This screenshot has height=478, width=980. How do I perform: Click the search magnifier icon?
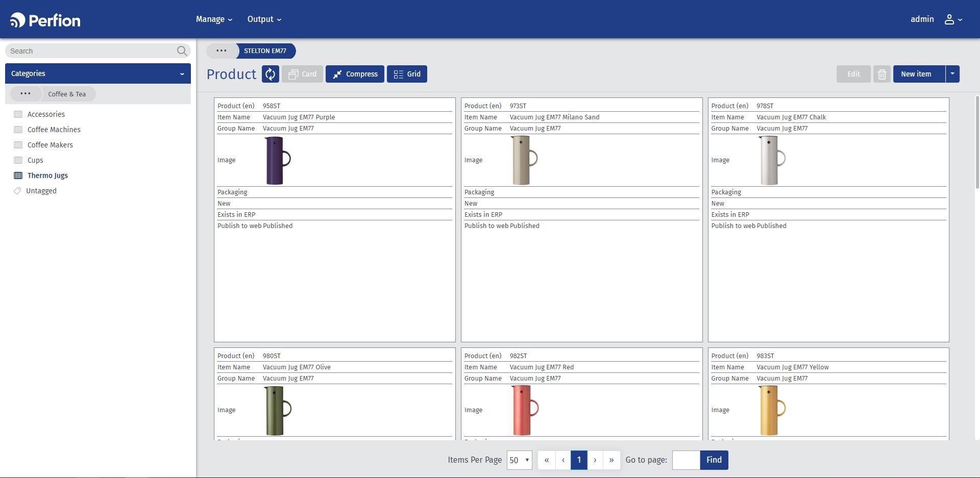click(182, 51)
